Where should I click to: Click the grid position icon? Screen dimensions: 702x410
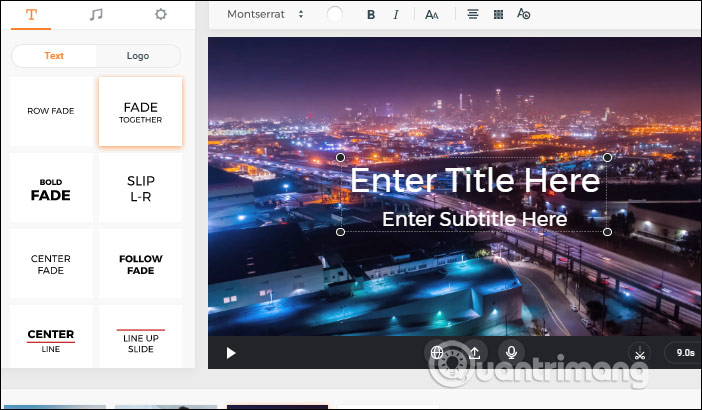[499, 15]
